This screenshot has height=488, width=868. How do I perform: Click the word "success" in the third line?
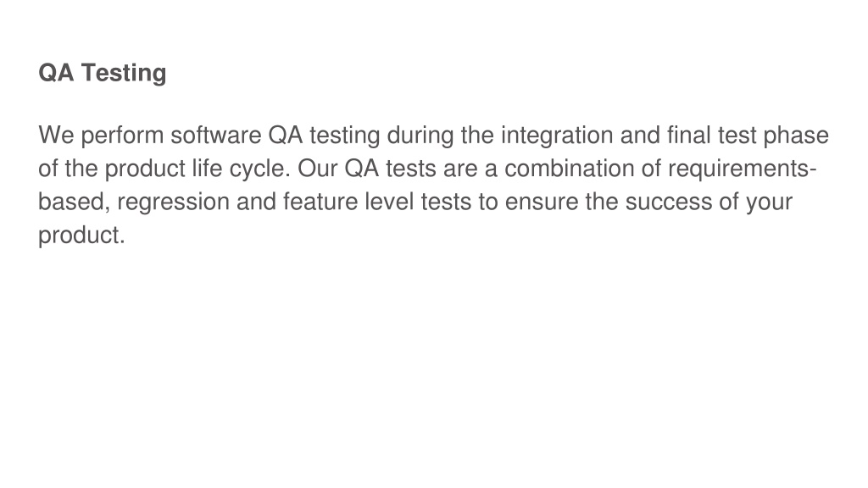point(669,202)
